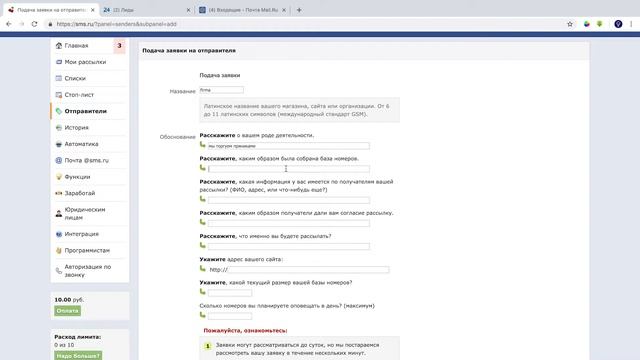Open the browser profile avatar
This screenshot has height=360, width=640.
pyautogui.click(x=618, y=24)
